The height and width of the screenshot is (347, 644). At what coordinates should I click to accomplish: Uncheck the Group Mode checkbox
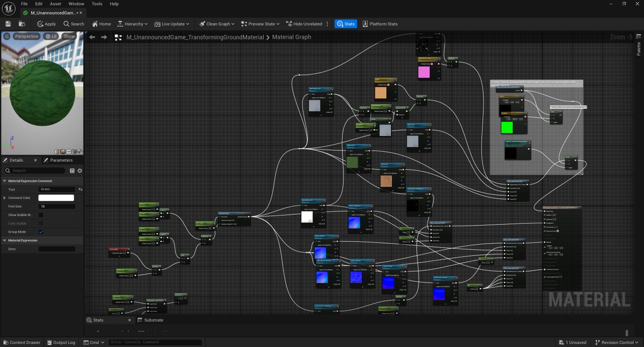pos(41,232)
